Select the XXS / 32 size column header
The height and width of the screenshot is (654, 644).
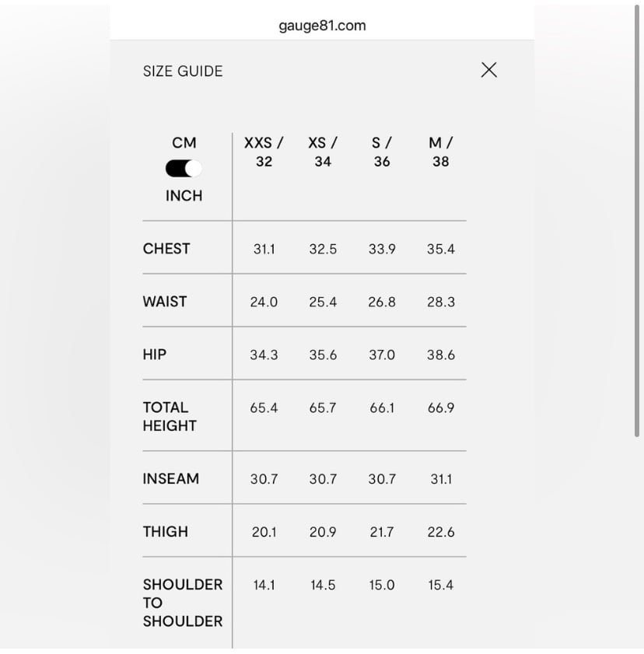click(264, 152)
